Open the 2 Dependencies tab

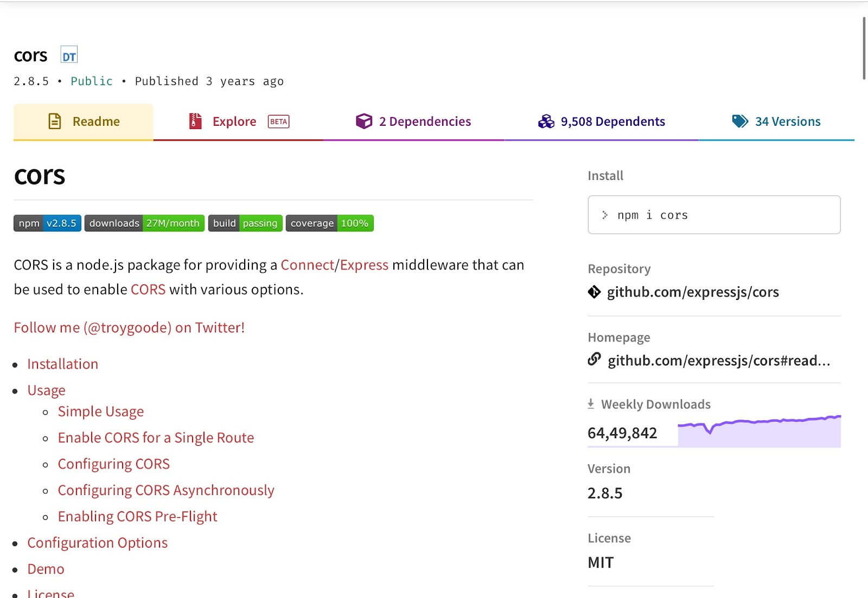413,121
